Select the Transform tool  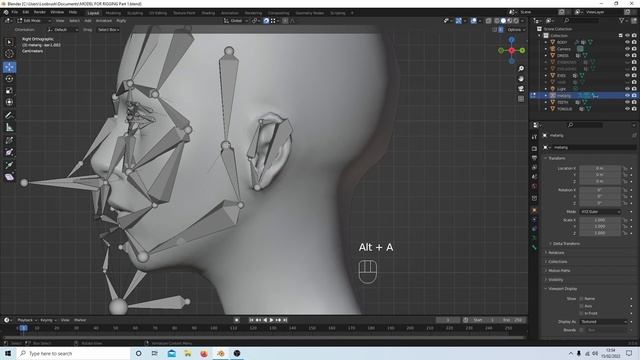pyautogui.click(x=9, y=102)
